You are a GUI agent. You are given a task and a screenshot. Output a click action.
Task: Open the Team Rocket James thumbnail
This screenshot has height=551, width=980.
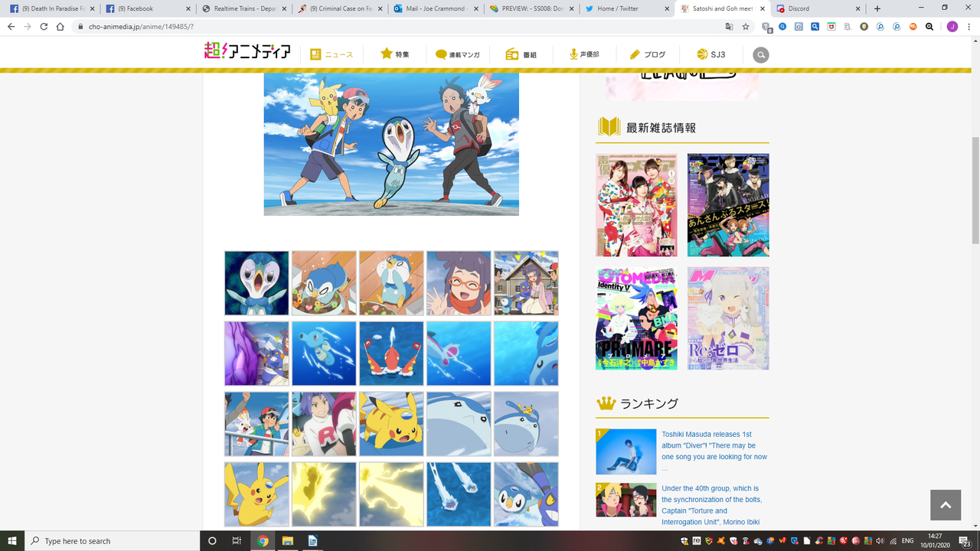point(324,424)
